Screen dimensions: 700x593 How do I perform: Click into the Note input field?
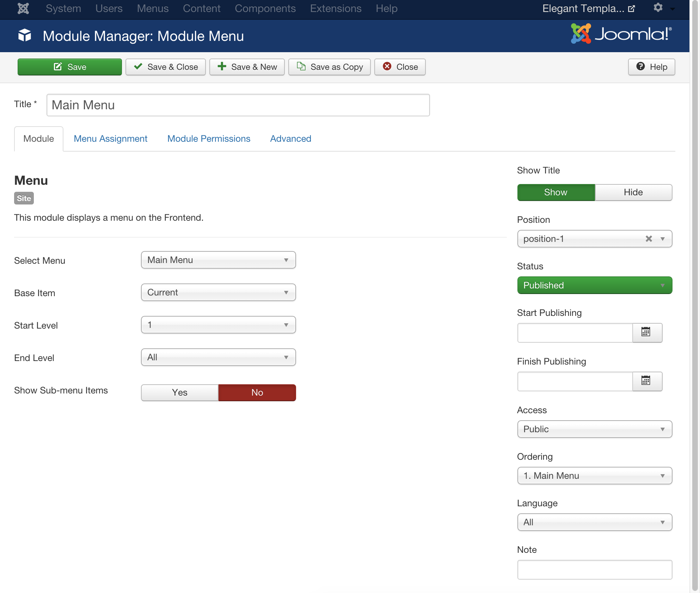(595, 569)
